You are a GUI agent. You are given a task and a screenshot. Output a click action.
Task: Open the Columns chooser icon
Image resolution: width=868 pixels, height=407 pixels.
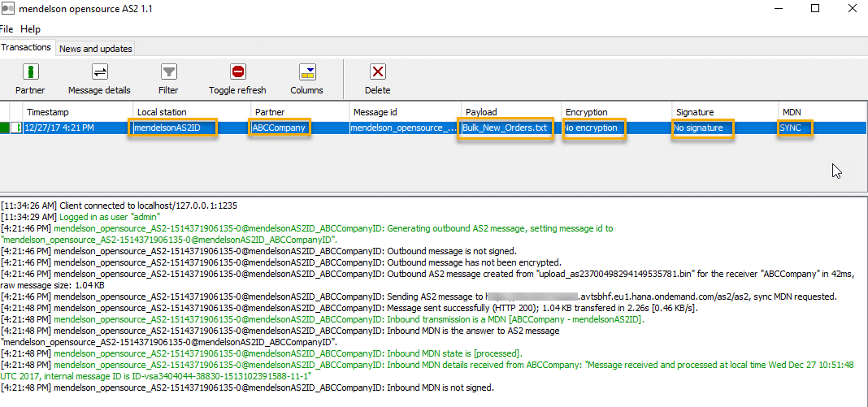click(306, 72)
